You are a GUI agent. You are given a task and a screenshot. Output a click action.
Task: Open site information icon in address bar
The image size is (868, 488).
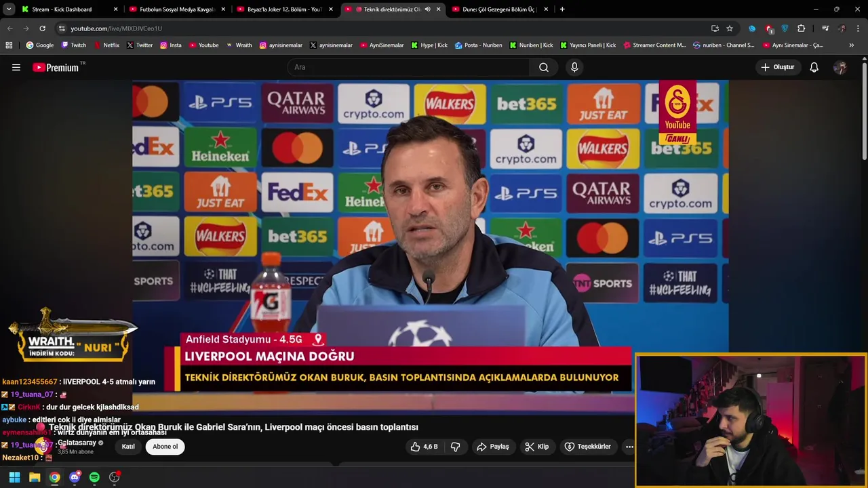coord(62,28)
